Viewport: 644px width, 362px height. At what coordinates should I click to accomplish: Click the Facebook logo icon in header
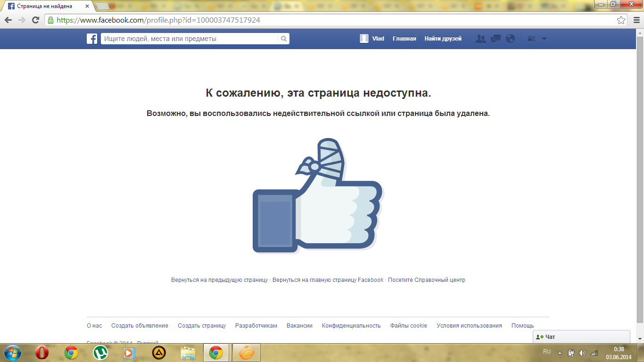tap(92, 39)
